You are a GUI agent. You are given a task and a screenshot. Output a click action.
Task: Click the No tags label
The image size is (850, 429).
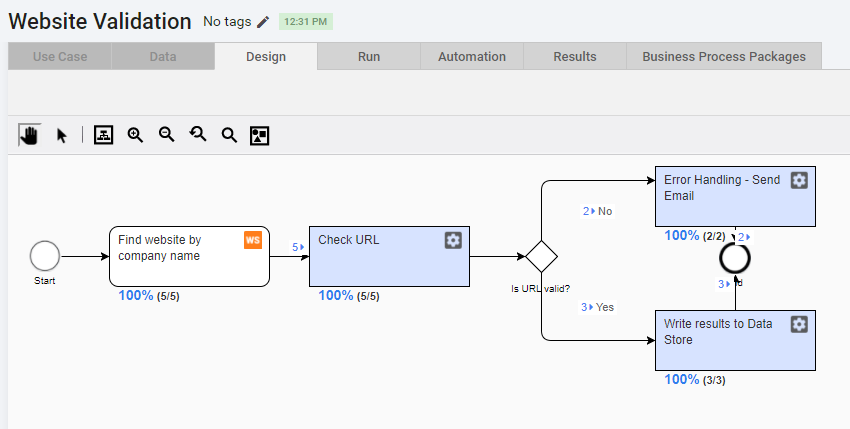227,22
